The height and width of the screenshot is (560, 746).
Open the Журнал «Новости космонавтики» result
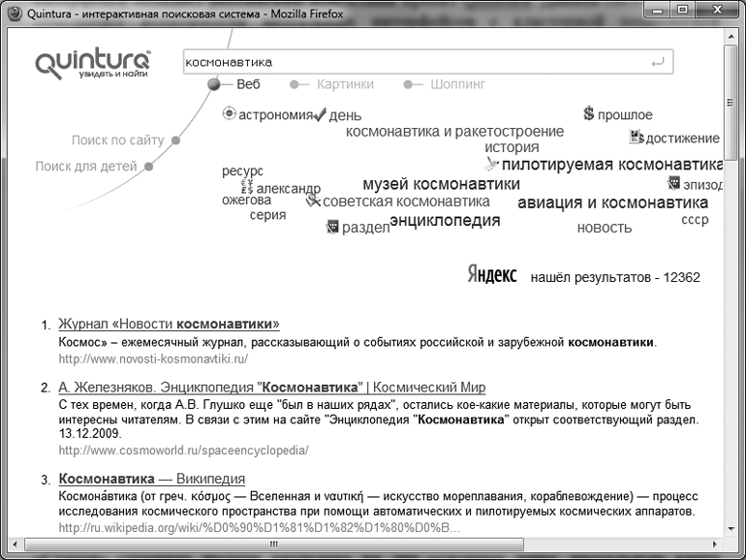pos(169,324)
